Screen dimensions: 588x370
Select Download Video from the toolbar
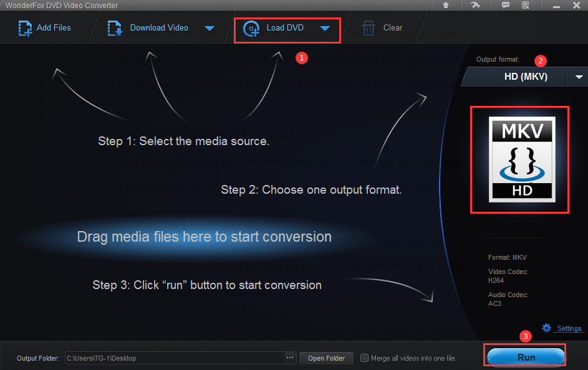click(160, 28)
